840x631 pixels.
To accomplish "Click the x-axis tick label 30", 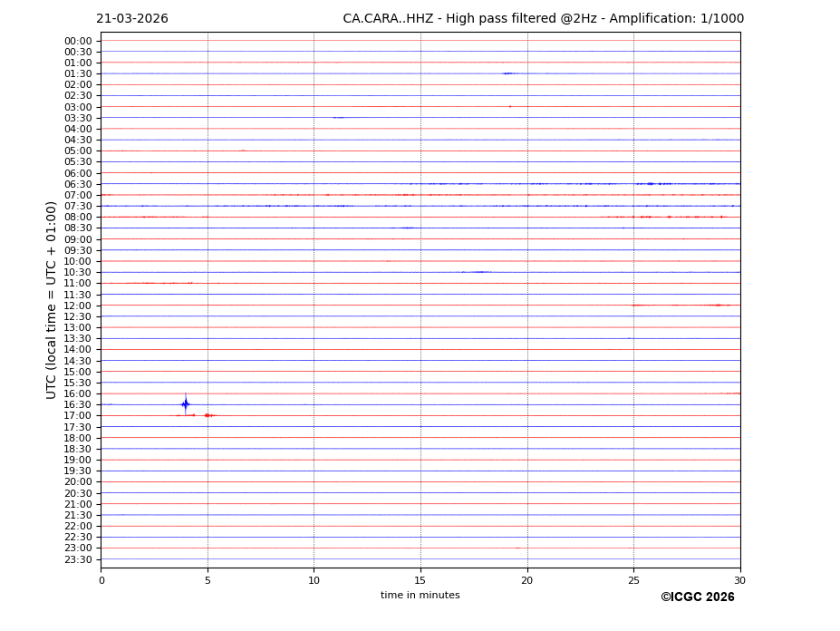I will point(739,580).
